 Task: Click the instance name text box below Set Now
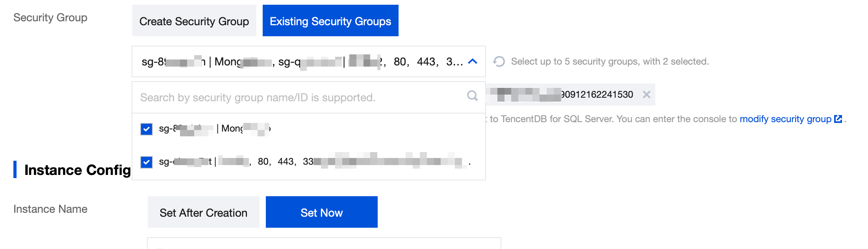[324, 243]
